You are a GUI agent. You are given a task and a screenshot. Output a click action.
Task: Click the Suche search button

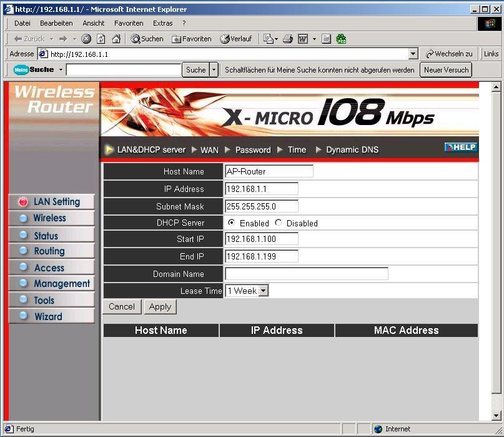pyautogui.click(x=195, y=69)
